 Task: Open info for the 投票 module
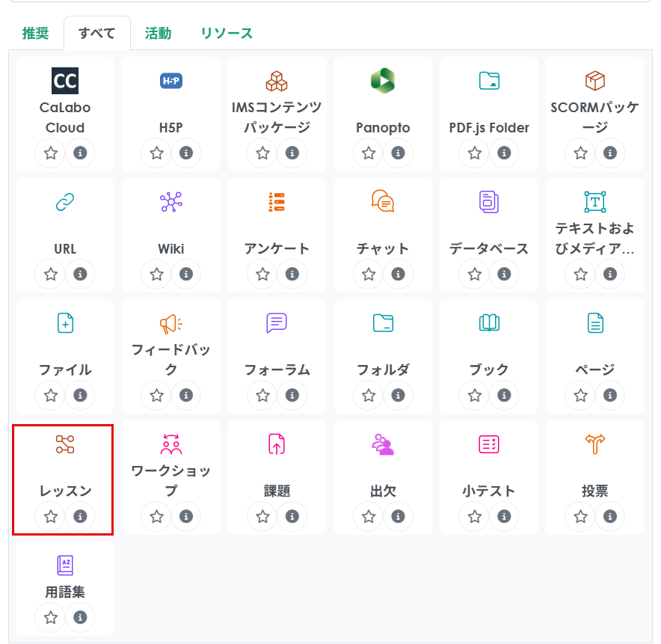pos(610,517)
